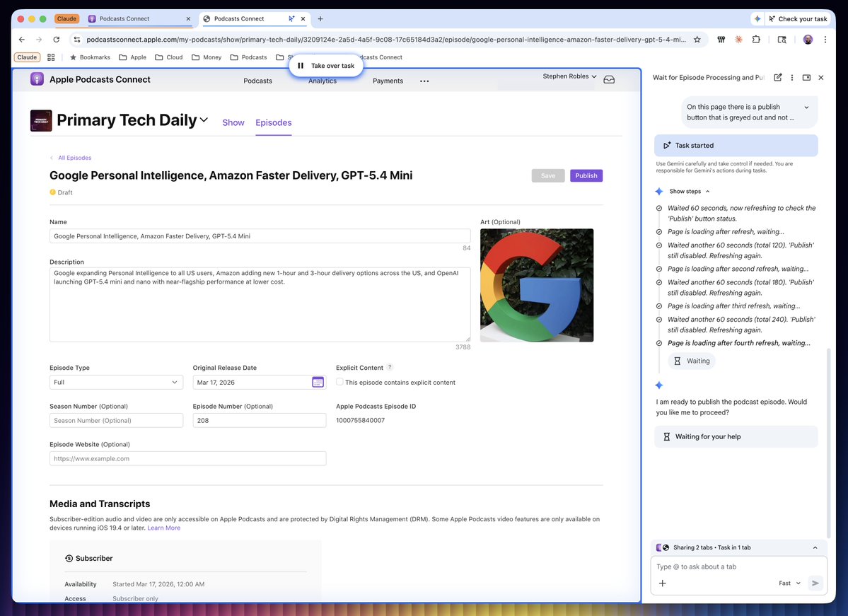
Task: Click in the Episode Website field
Action: [x=187, y=458]
